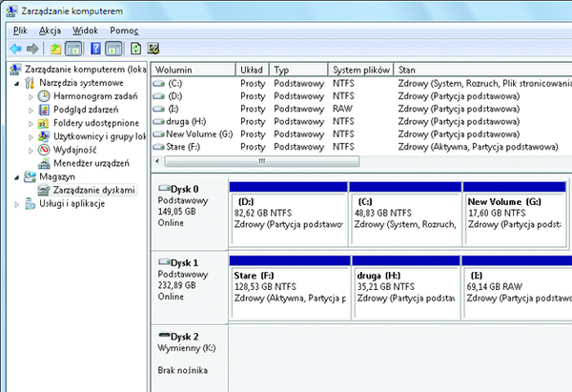Click the Up one level folder icon
Viewport: 572px width, 392px height.
pyautogui.click(x=56, y=48)
